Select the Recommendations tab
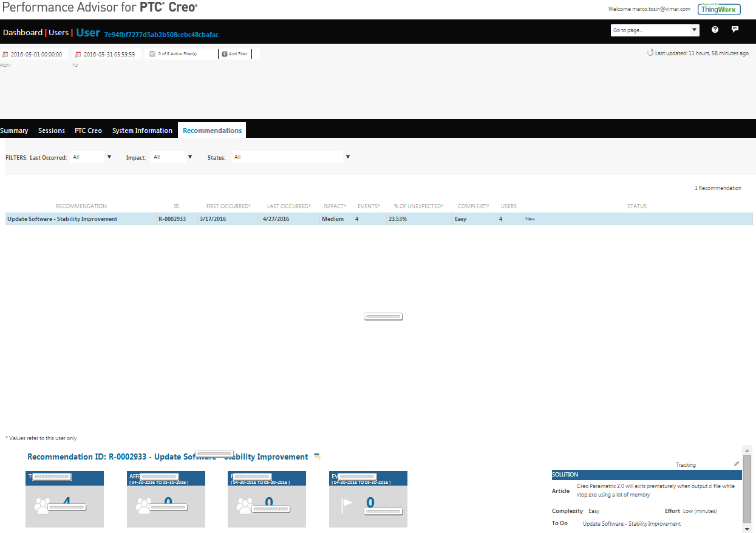This screenshot has width=756, height=533. point(212,131)
